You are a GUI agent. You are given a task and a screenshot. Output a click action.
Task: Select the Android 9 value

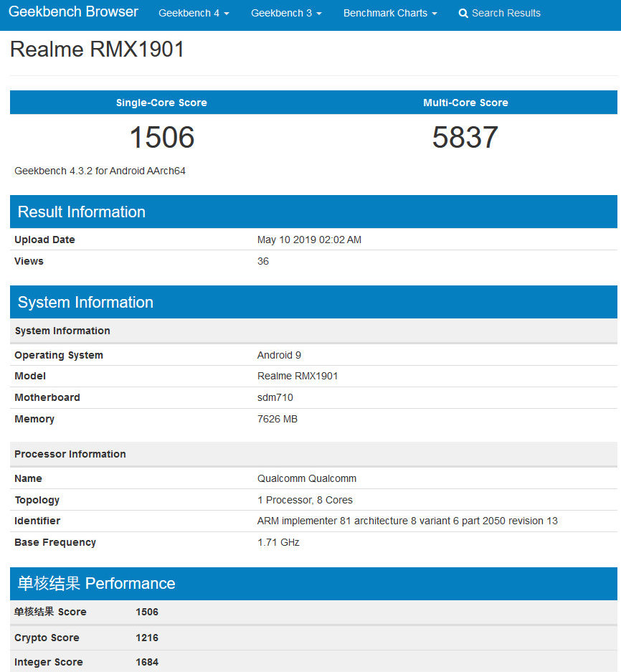click(x=279, y=355)
